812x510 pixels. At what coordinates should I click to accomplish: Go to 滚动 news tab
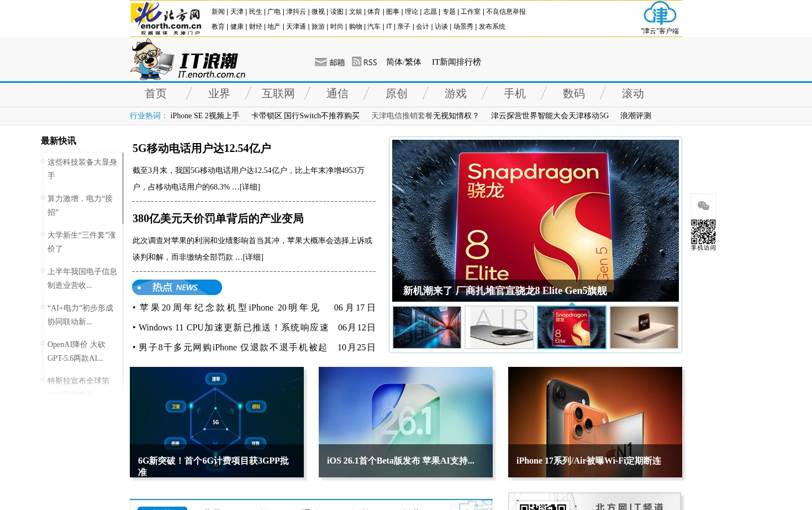click(x=632, y=94)
